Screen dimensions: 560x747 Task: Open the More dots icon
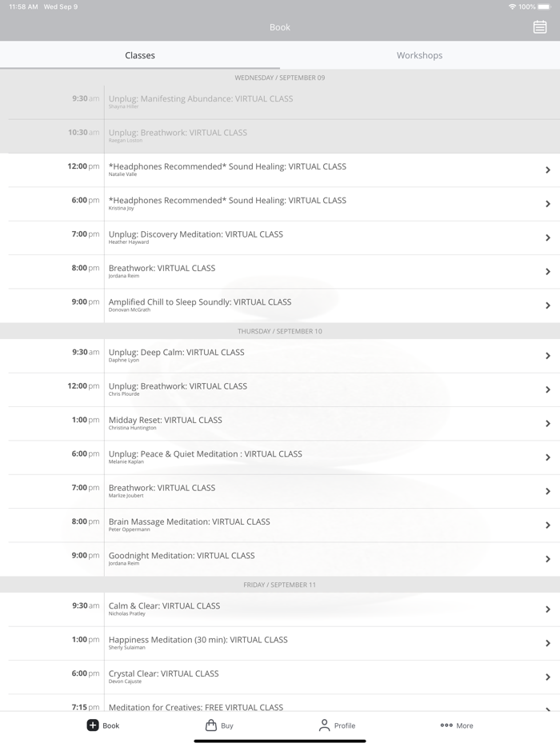pyautogui.click(x=446, y=725)
